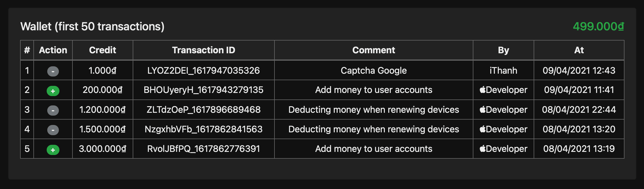The width and height of the screenshot is (644, 189).
Task: Click the Wallet (first 50 transactions) heading
Action: coord(92,26)
